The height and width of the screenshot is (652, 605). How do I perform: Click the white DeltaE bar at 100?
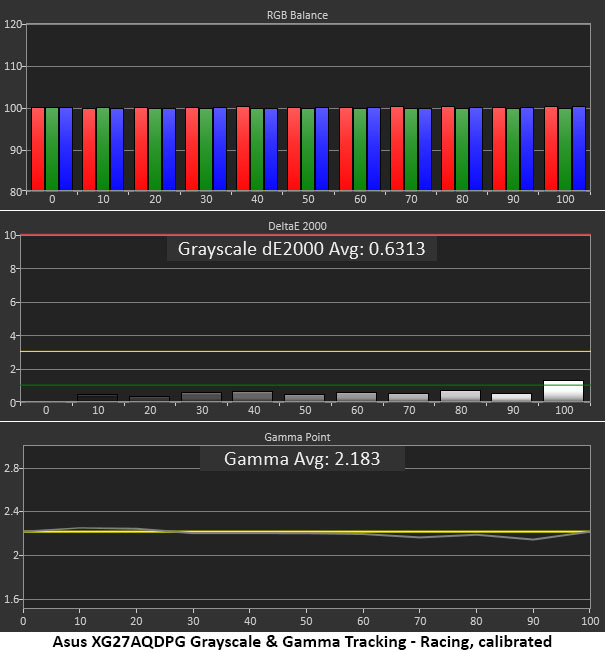tap(563, 391)
